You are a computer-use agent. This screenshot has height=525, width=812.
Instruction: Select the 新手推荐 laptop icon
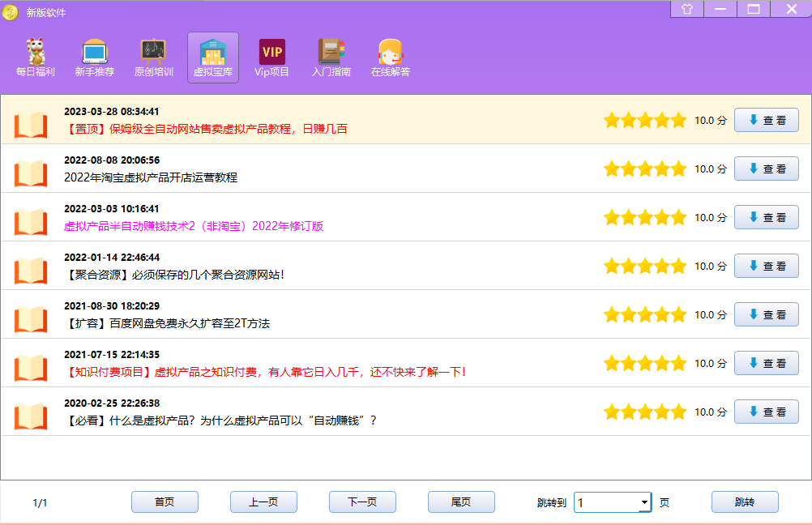[95, 53]
